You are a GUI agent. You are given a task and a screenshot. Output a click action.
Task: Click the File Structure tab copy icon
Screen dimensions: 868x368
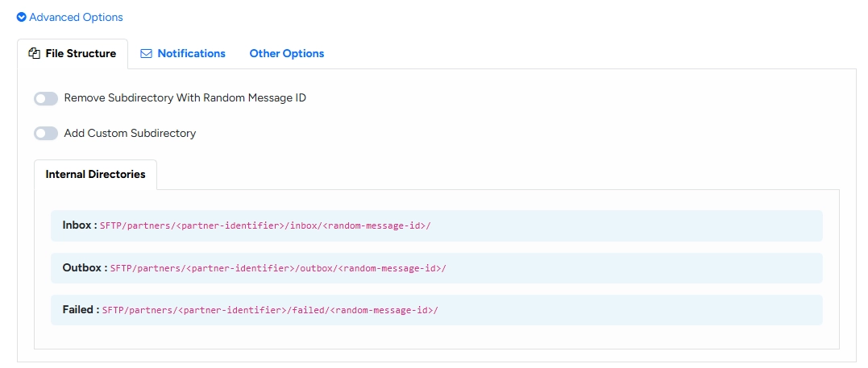35,54
